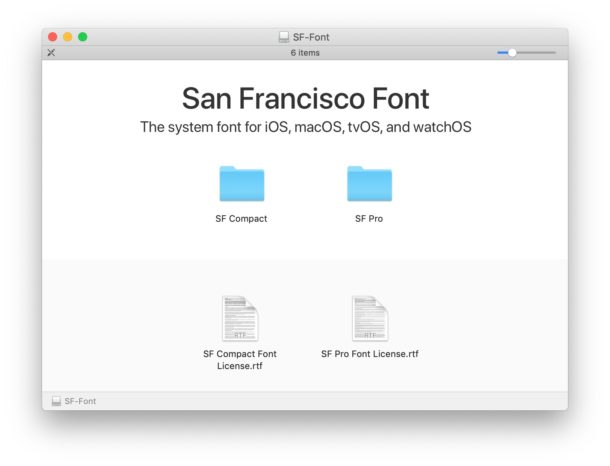
Task: Click the icon size slider knob
Action: (512, 52)
